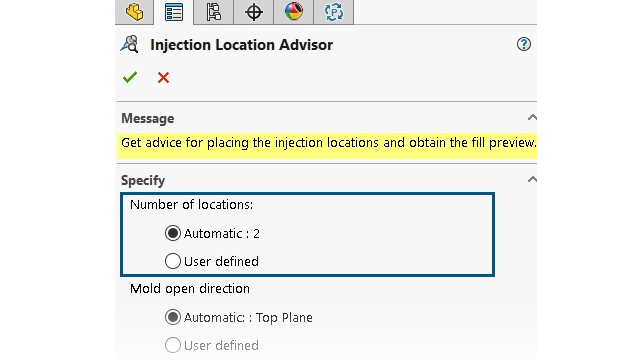
Task: Click the yellow fill preview message text
Action: 329,143
